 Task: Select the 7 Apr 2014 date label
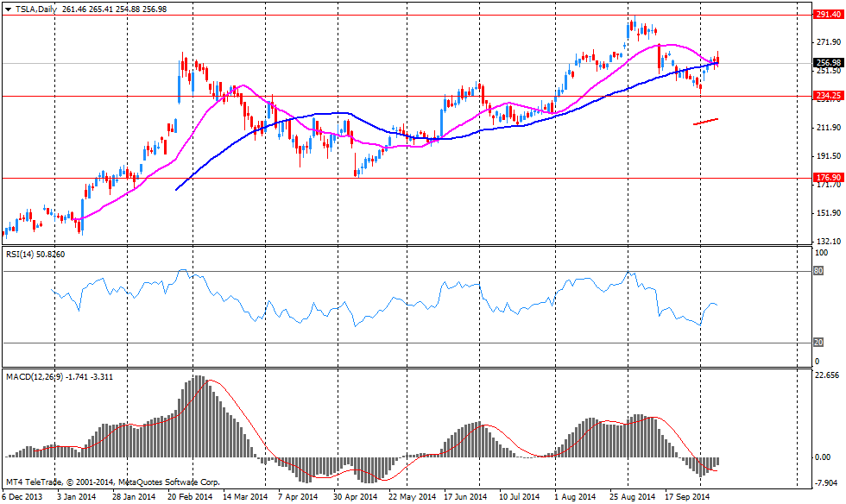298,496
